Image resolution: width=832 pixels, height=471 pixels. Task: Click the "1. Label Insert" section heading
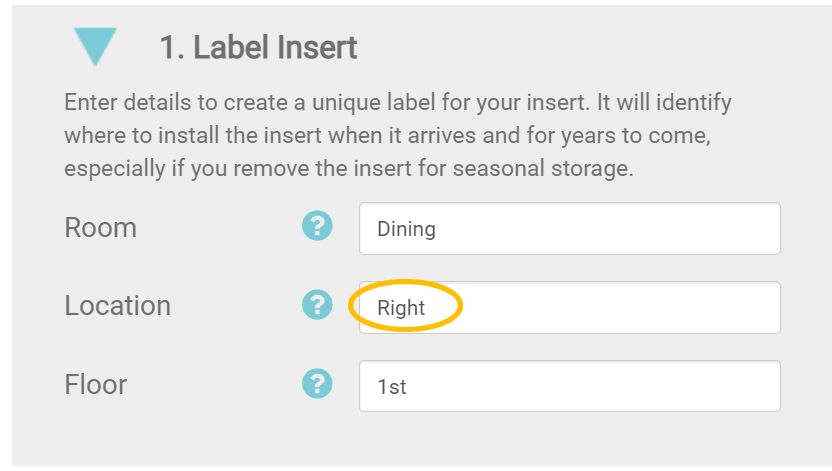click(x=258, y=47)
